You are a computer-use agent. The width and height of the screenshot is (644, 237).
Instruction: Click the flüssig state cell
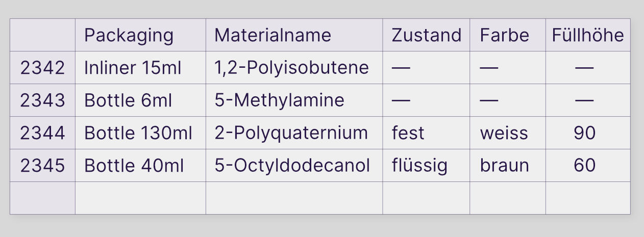[426, 166]
